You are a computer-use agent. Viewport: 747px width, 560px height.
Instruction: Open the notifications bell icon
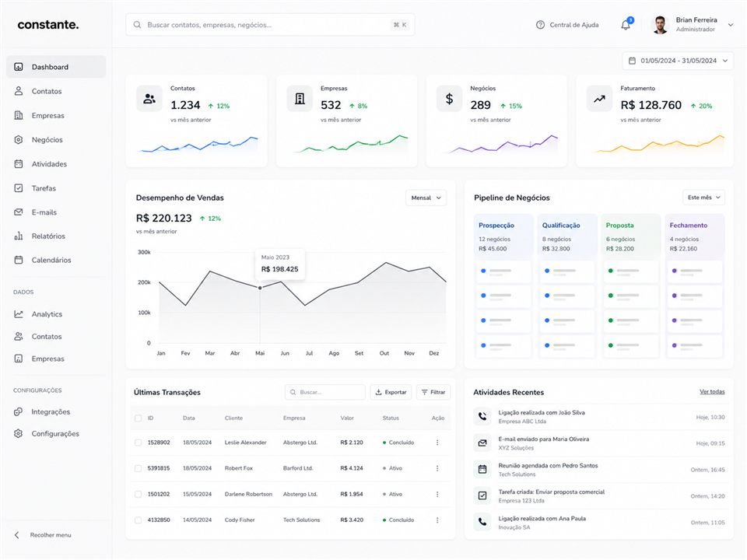(x=626, y=25)
